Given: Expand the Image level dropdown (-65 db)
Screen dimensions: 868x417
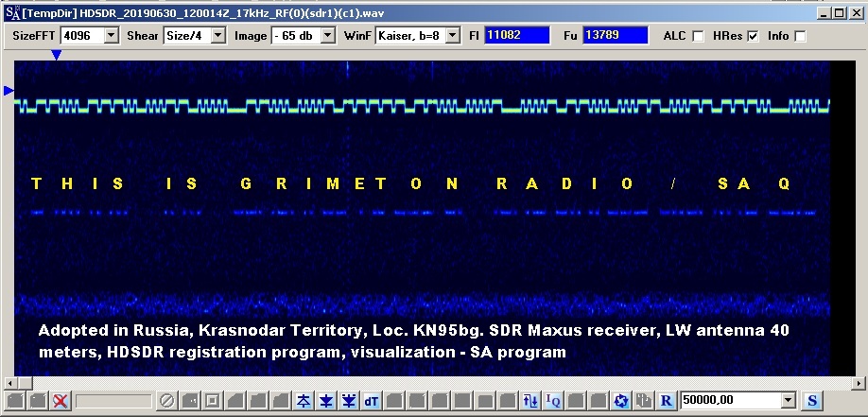Looking at the screenshot, I should [x=304, y=35].
